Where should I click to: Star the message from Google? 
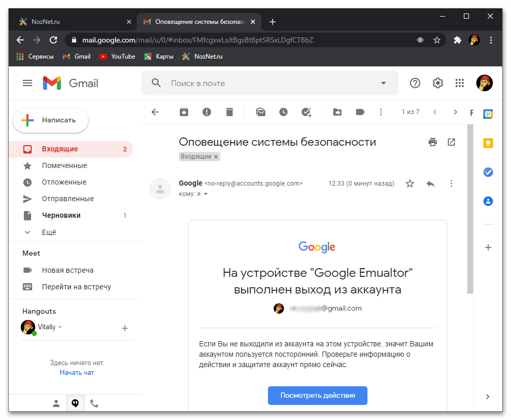coord(410,184)
